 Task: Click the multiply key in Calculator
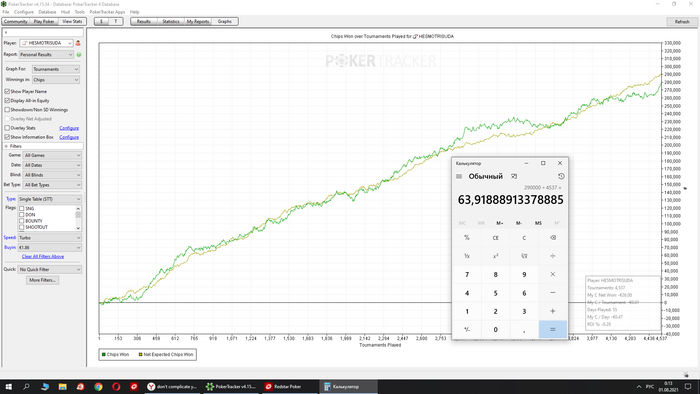[x=553, y=274]
